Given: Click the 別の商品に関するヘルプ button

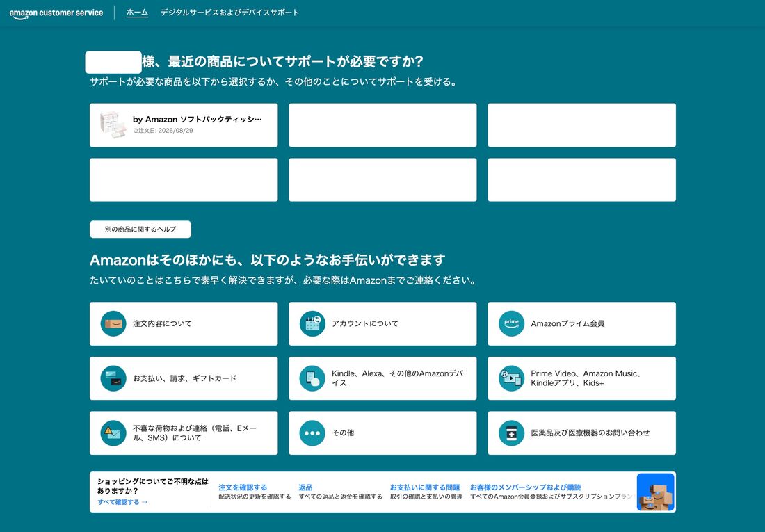Looking at the screenshot, I should 140,229.
